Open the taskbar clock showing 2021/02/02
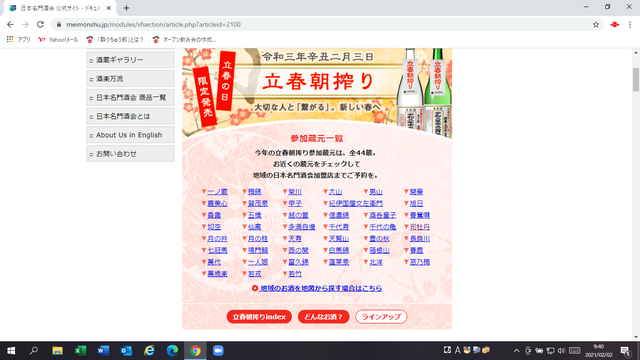This screenshot has width=640, height=360. 599,351
